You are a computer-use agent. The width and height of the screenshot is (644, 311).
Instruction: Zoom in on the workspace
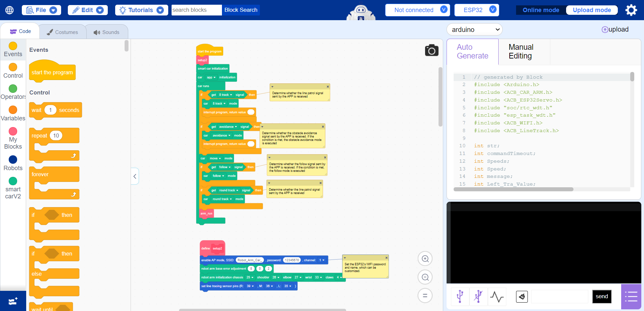click(425, 259)
